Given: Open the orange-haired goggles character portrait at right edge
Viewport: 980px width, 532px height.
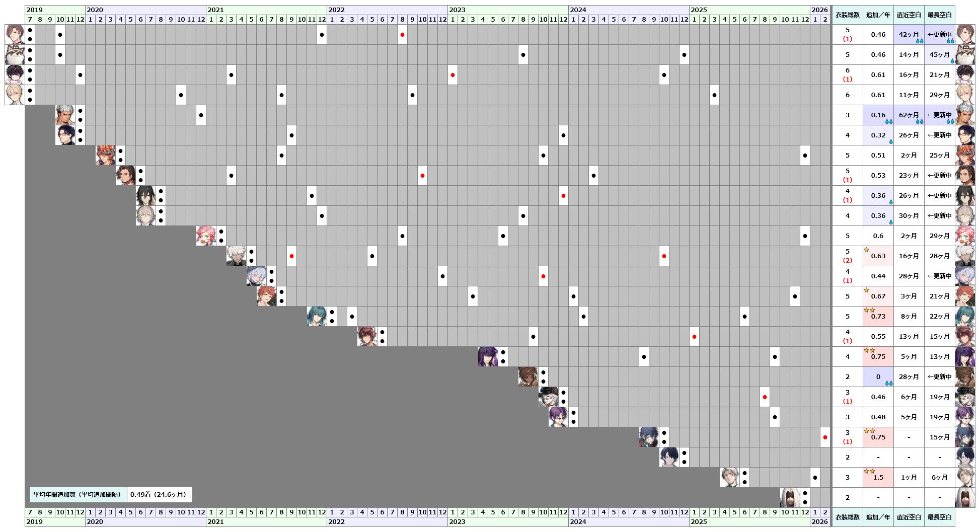Looking at the screenshot, I should [965, 155].
